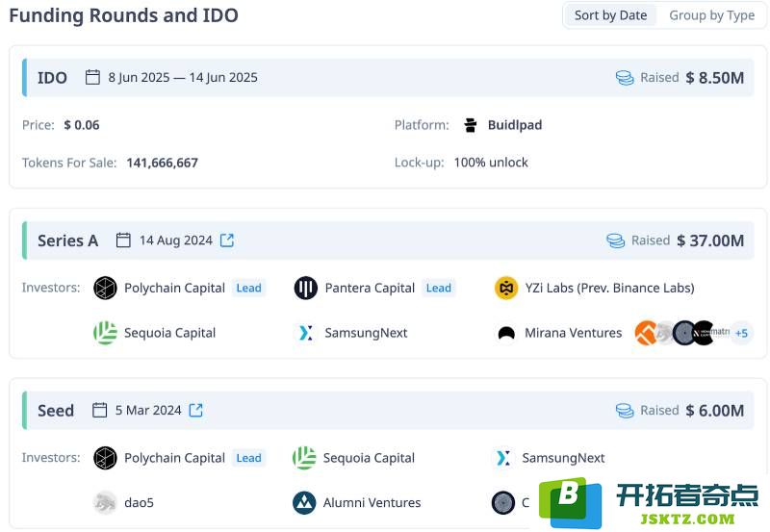Open the Series A external source link icon

click(227, 240)
